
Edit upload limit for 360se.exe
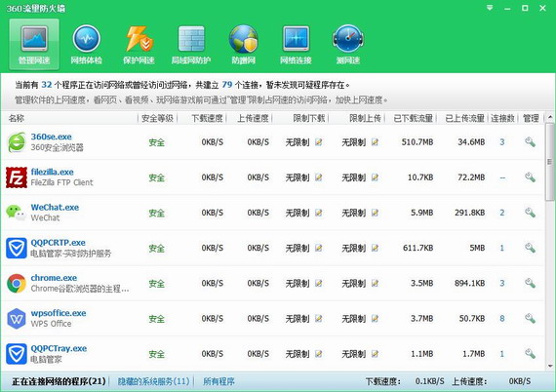(x=375, y=142)
